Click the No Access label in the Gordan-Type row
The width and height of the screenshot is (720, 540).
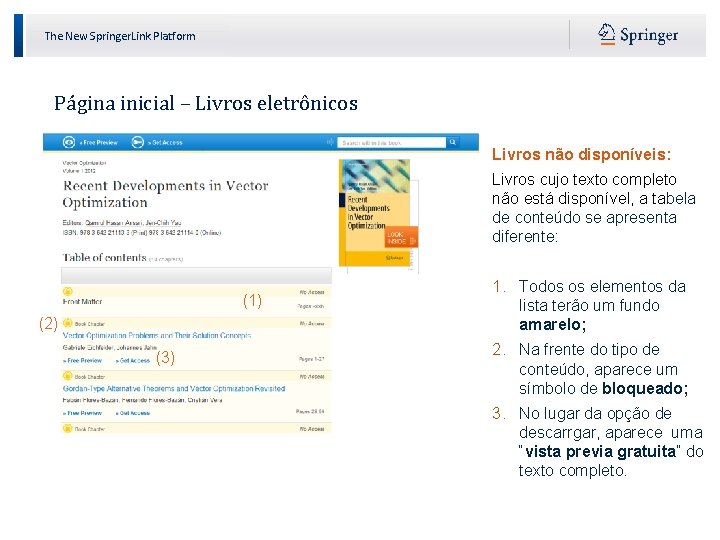[312, 377]
